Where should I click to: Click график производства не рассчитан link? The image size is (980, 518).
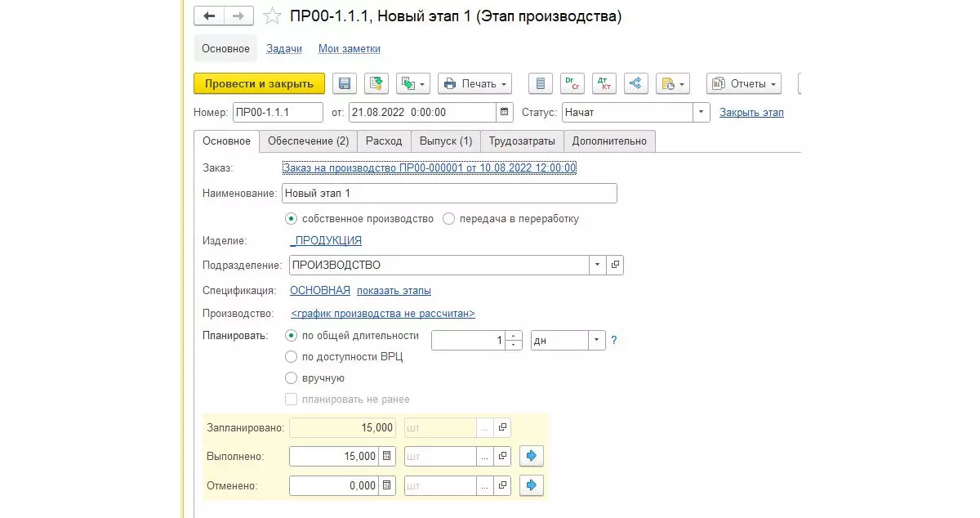383,314
